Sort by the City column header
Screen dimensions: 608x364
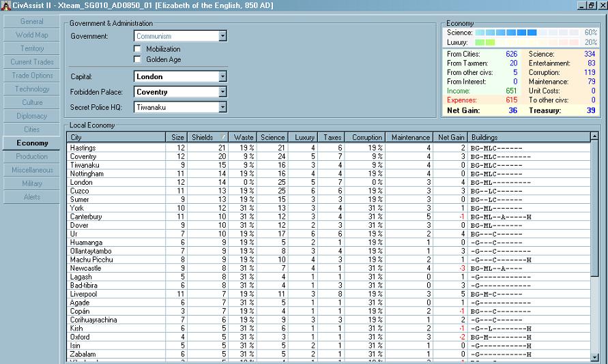116,138
